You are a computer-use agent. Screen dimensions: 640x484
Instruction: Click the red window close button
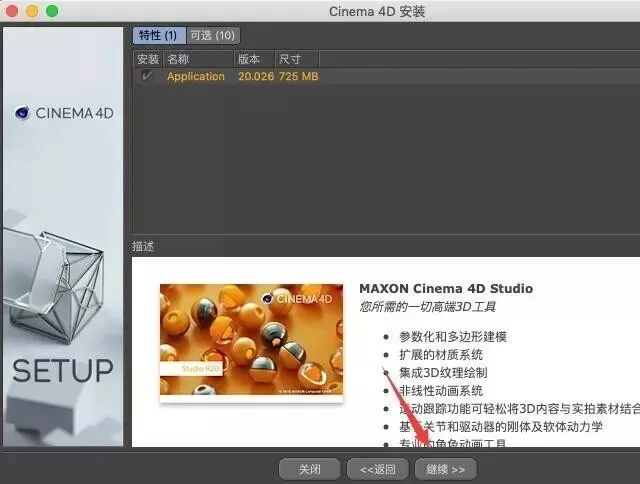point(12,11)
